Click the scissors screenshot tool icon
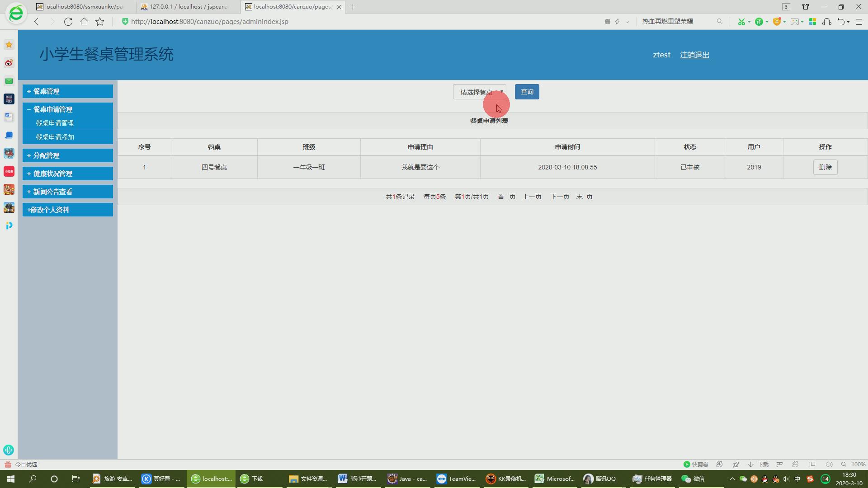 [741, 22]
